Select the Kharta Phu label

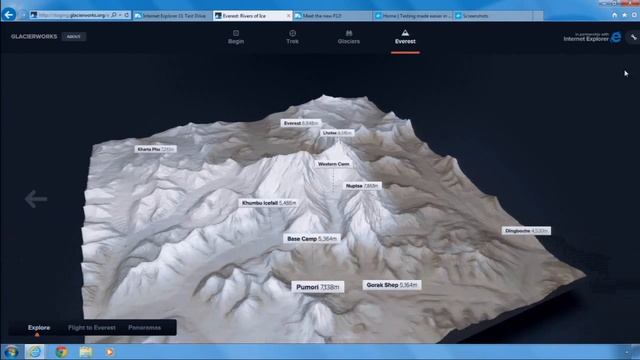156,149
